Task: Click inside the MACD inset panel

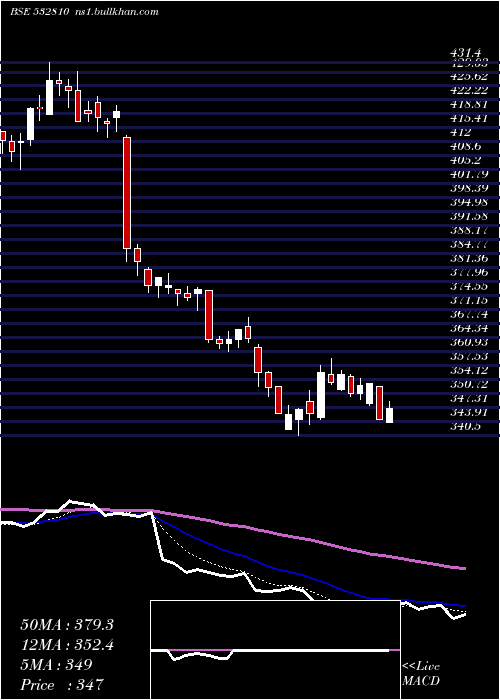Action: click(x=275, y=650)
